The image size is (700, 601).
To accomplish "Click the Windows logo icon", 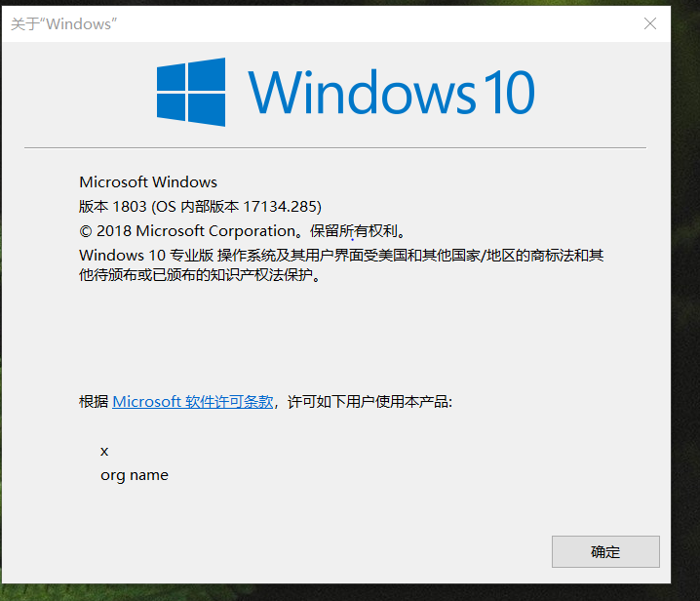I will pos(191,92).
